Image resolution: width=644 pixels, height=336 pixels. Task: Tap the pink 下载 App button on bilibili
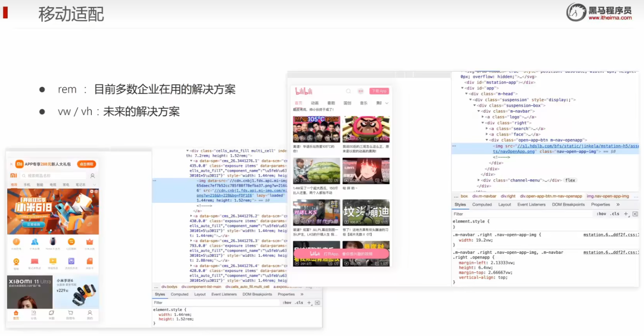379,91
